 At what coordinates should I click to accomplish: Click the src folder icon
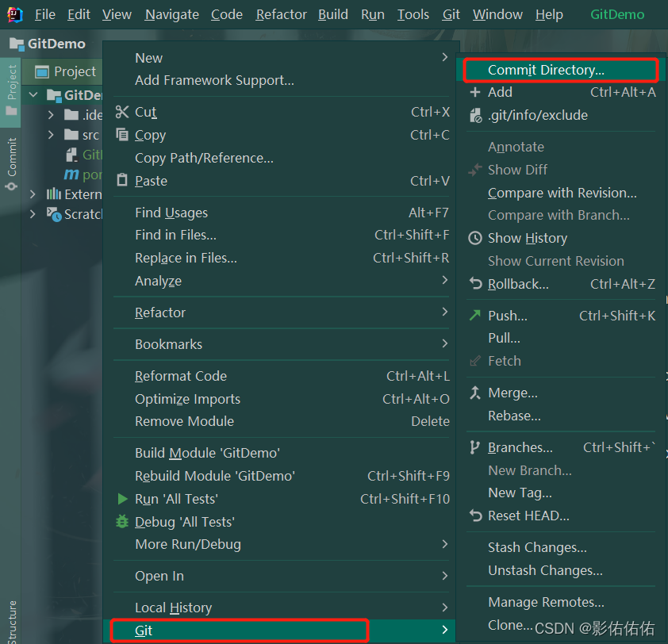click(71, 135)
